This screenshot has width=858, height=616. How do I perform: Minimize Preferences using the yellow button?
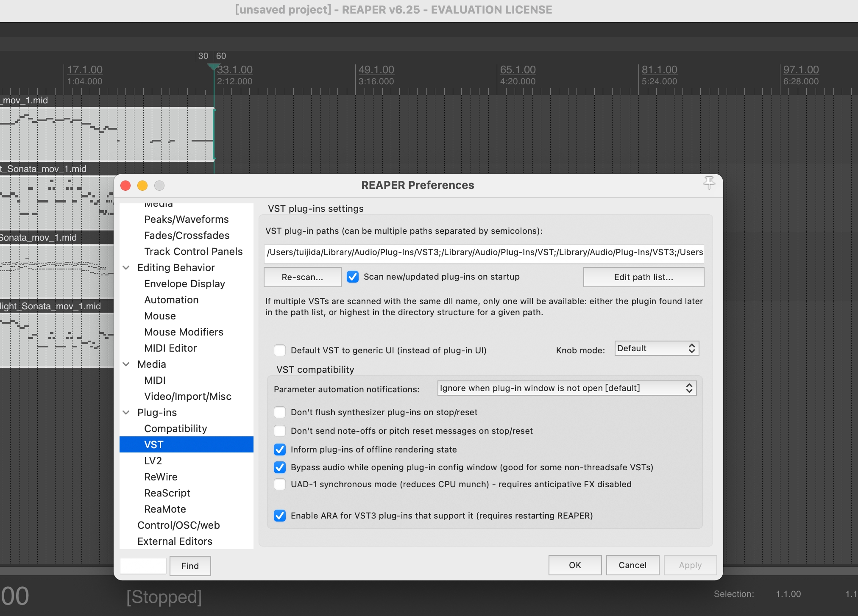point(142,186)
